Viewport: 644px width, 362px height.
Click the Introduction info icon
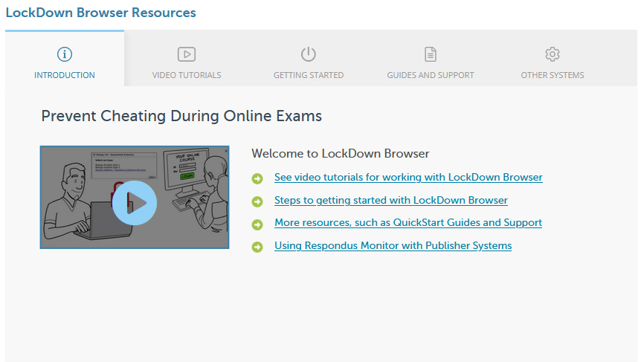point(65,54)
